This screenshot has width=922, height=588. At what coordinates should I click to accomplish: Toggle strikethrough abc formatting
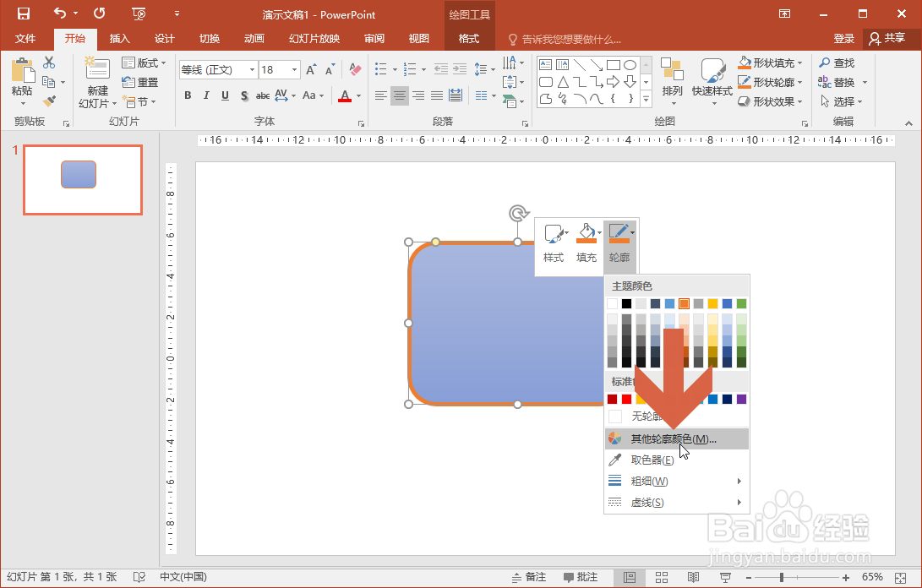pyautogui.click(x=263, y=95)
